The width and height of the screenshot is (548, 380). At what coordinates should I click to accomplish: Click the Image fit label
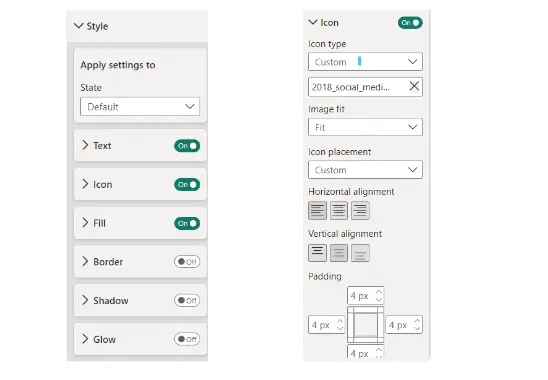pyautogui.click(x=326, y=109)
